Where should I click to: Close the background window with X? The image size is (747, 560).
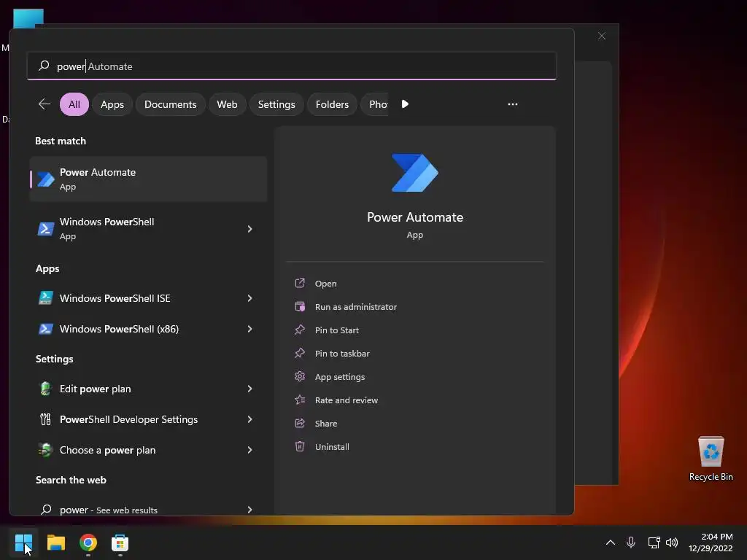(602, 36)
